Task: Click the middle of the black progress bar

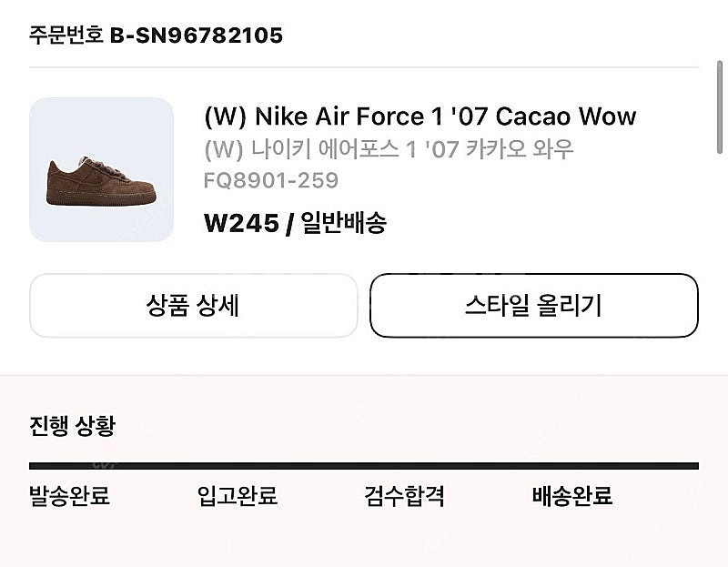Action: (364, 466)
